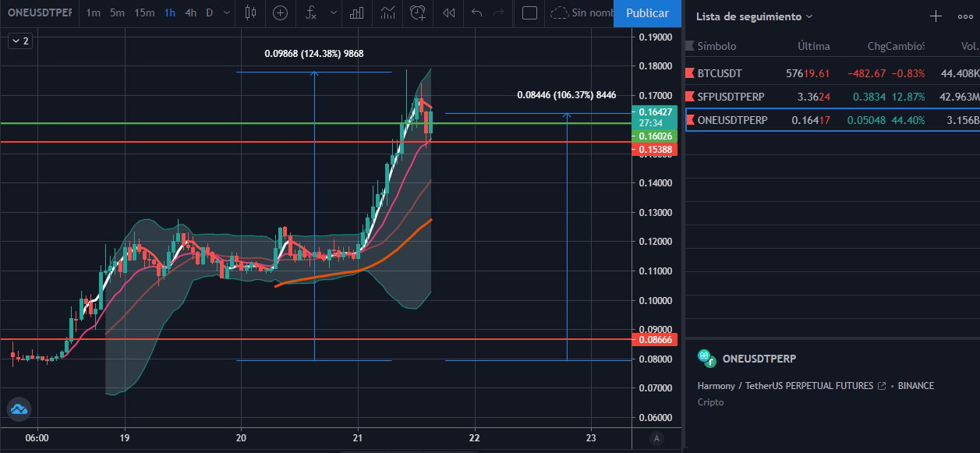Open the financials bar chart icon
Screen dimensions: 980x453
pos(358,12)
